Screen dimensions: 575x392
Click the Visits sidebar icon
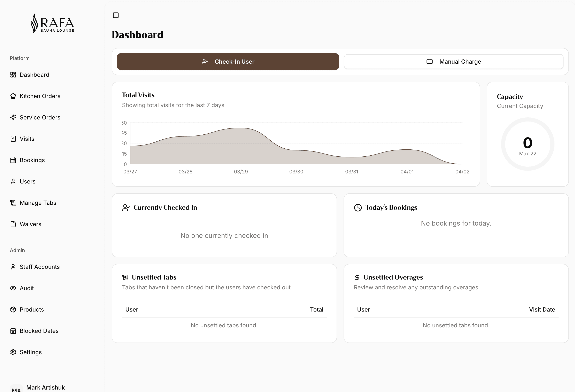[13, 139]
